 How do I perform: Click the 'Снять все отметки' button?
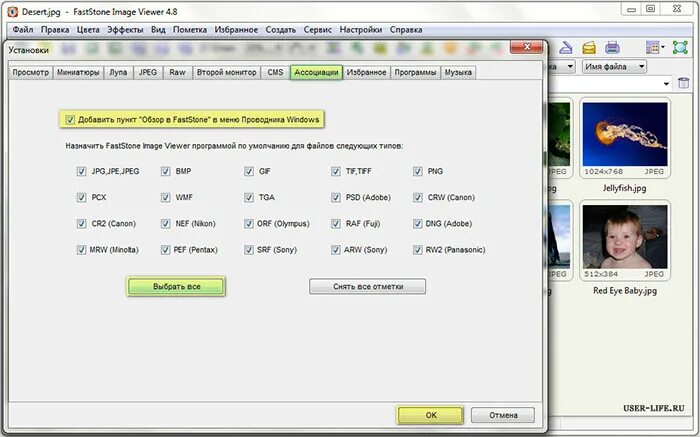coord(367,287)
